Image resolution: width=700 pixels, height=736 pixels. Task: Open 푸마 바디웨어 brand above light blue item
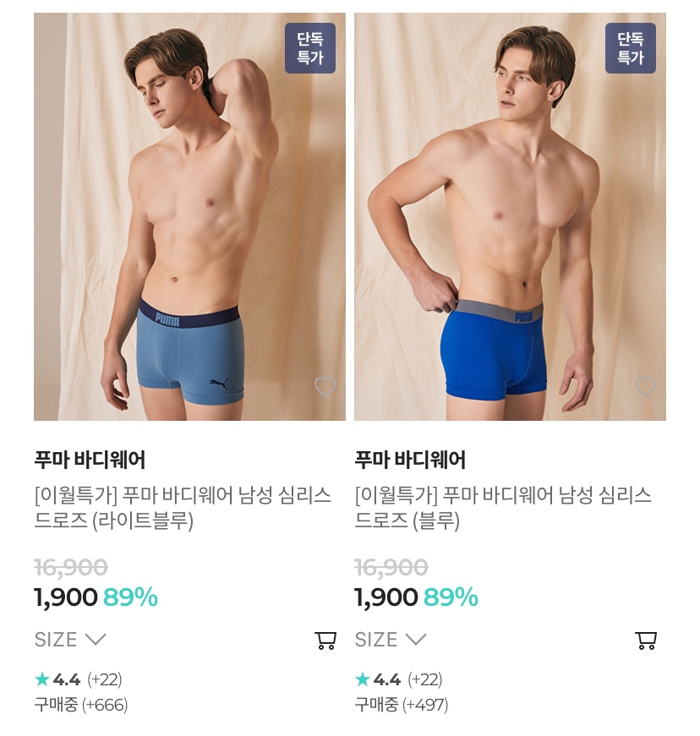click(x=90, y=460)
